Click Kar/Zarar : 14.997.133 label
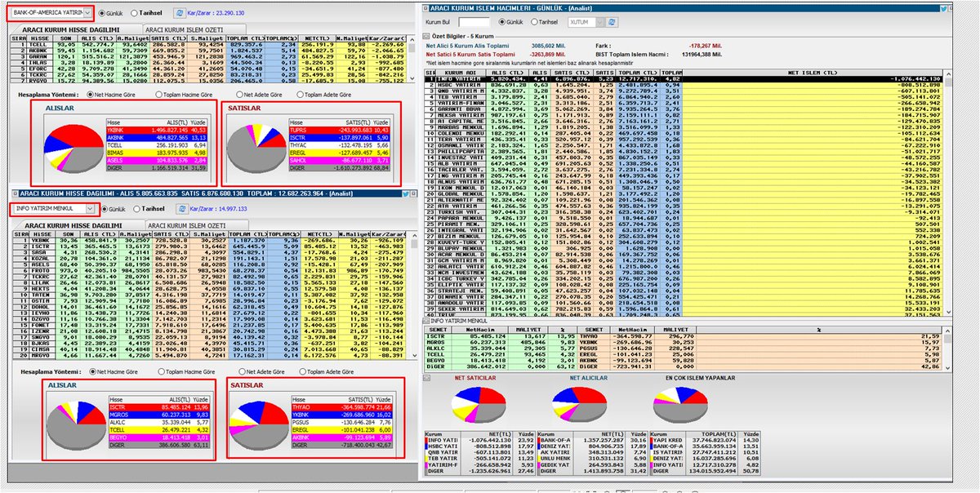 [x=219, y=209]
